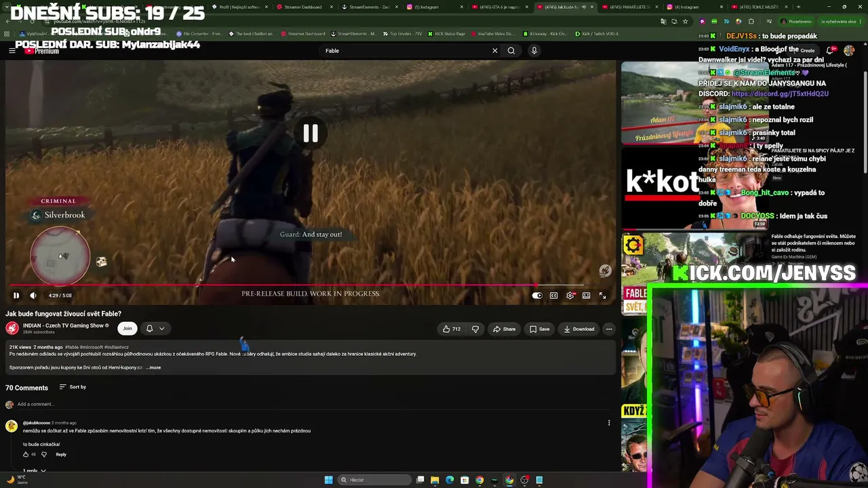
Task: Open the Notepad icon on the taskbar
Action: pos(539,480)
